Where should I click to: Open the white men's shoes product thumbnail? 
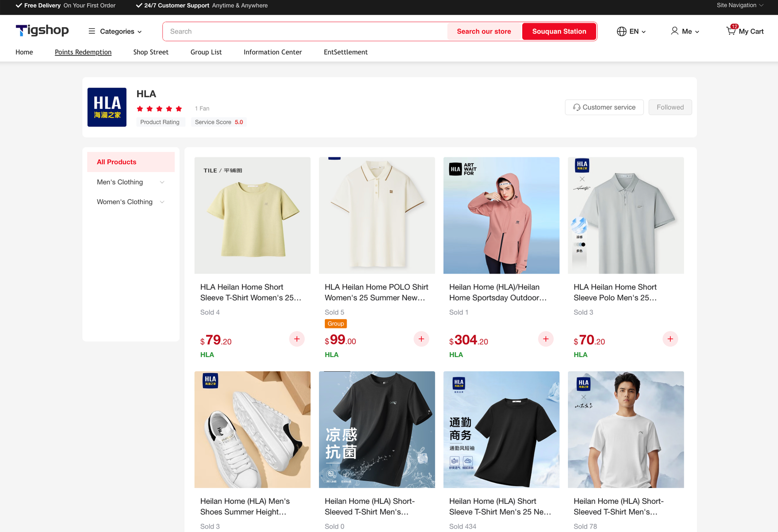[x=252, y=429]
